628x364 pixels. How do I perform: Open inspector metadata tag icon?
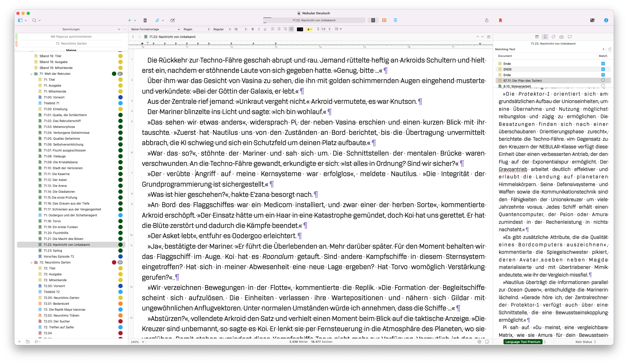(553, 37)
